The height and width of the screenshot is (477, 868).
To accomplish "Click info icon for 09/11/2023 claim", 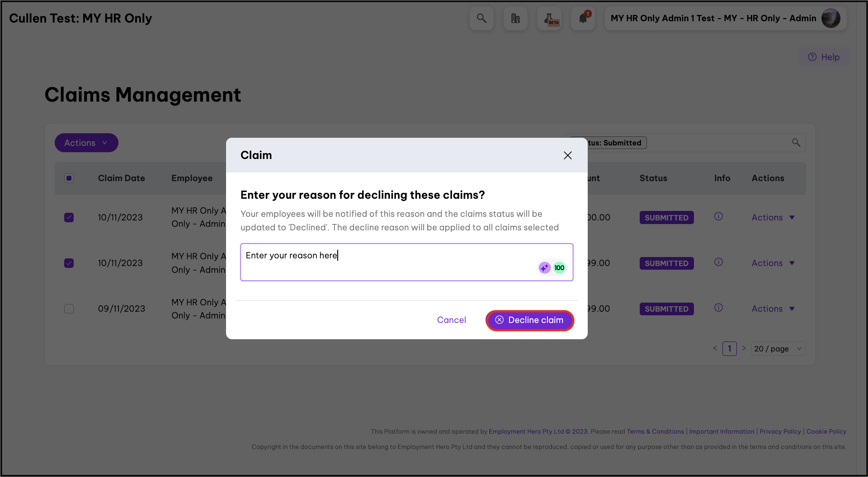I will (x=718, y=308).
